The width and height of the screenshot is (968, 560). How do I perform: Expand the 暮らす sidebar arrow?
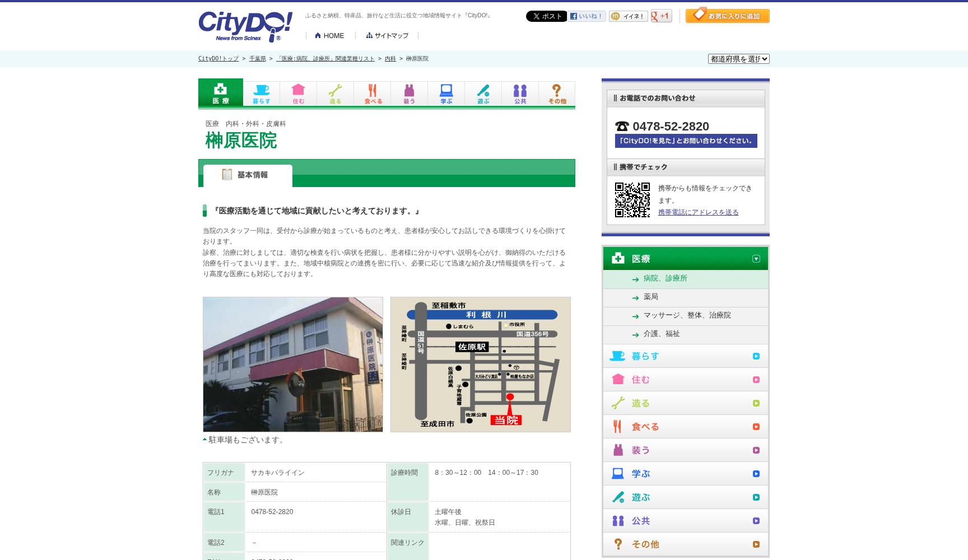pos(756,356)
